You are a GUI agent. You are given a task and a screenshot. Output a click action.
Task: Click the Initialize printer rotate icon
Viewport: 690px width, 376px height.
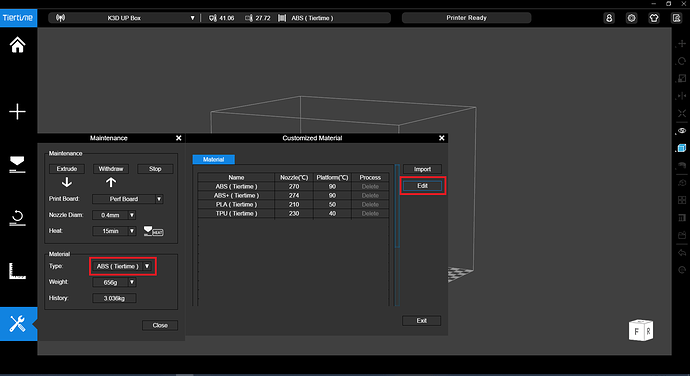point(17,218)
